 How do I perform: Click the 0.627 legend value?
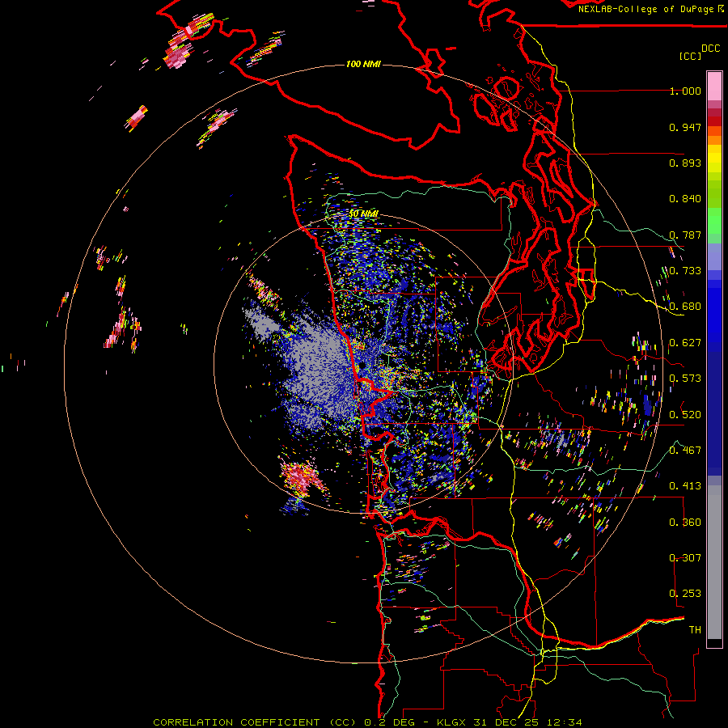[685, 343]
